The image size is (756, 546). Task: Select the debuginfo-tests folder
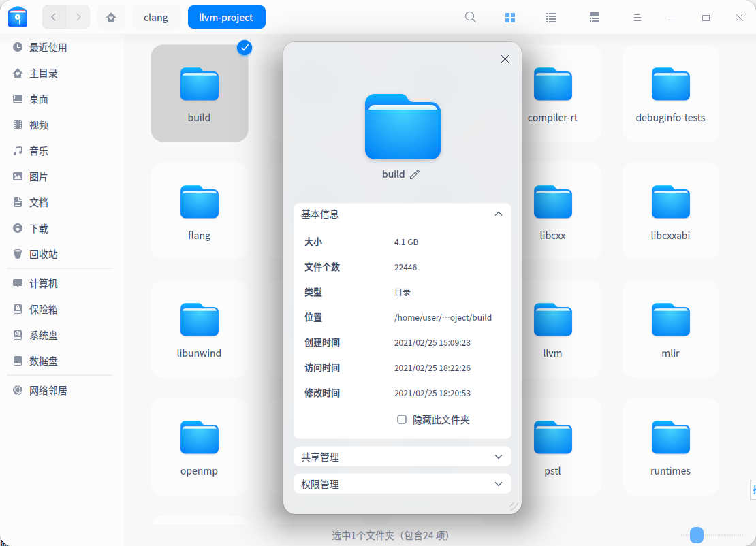click(671, 93)
